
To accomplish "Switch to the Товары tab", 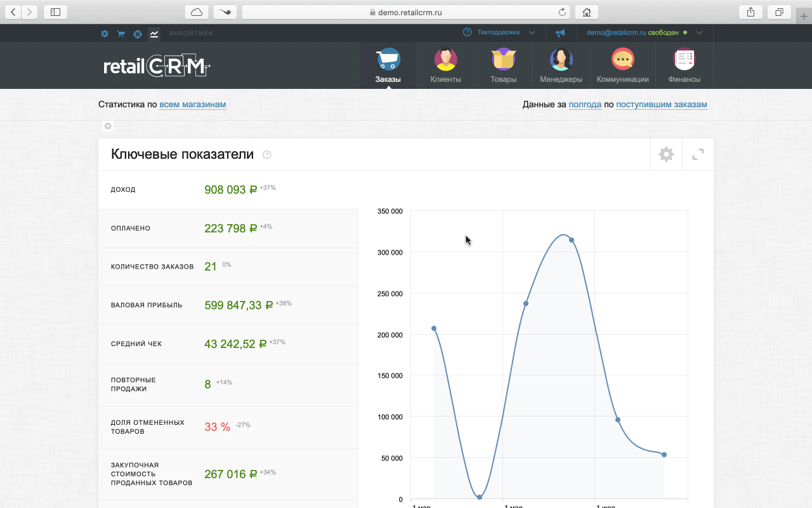I will pos(503,66).
